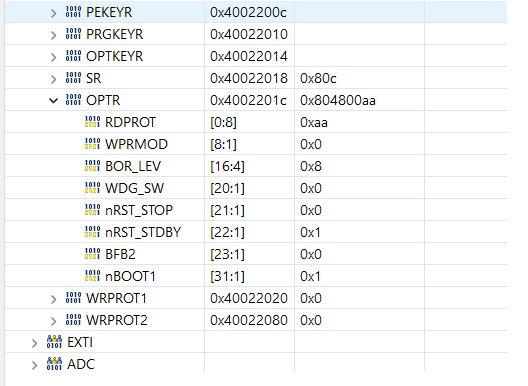Viewport: 528px width, 386px height.
Task: Select the PEKEYR register name
Action: (109, 12)
